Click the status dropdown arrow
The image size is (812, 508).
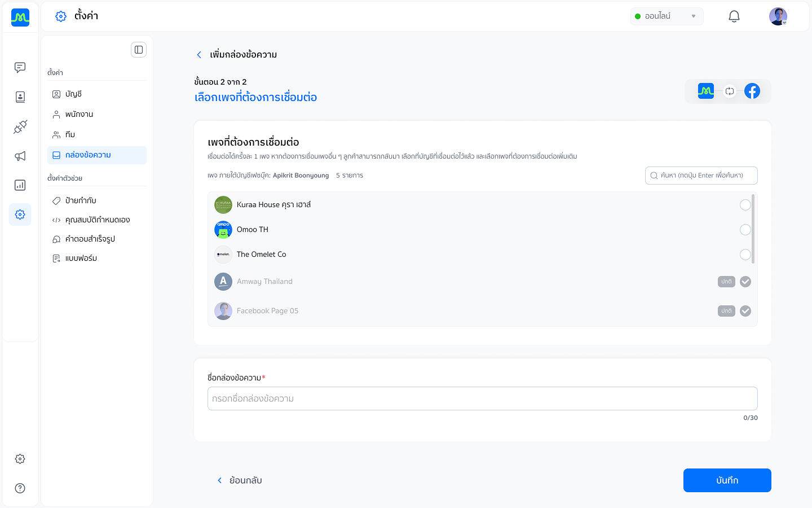[694, 16]
